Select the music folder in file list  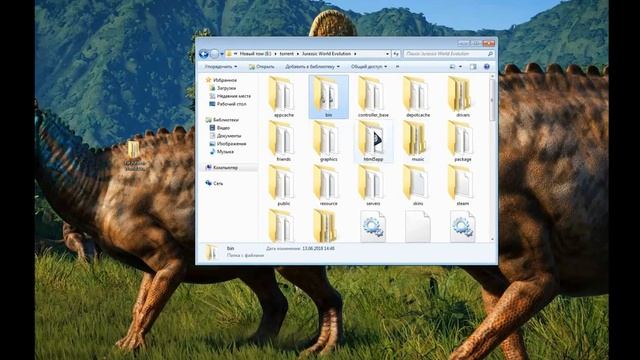(x=418, y=141)
